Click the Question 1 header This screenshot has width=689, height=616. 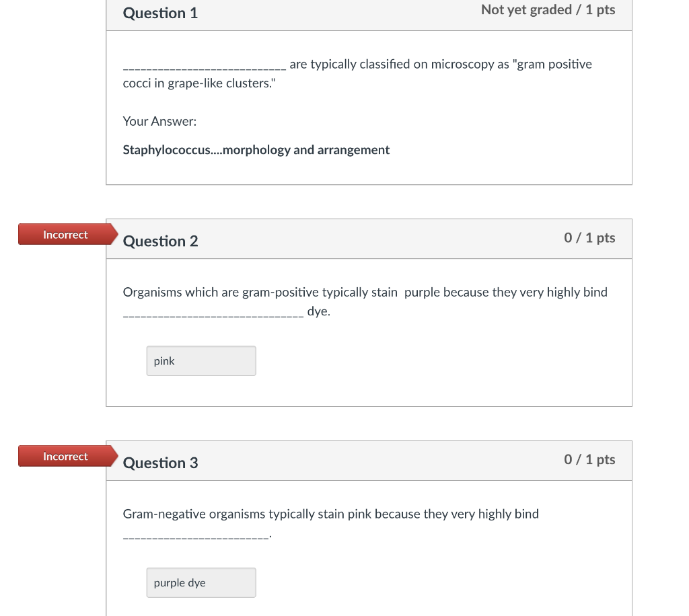(x=160, y=13)
